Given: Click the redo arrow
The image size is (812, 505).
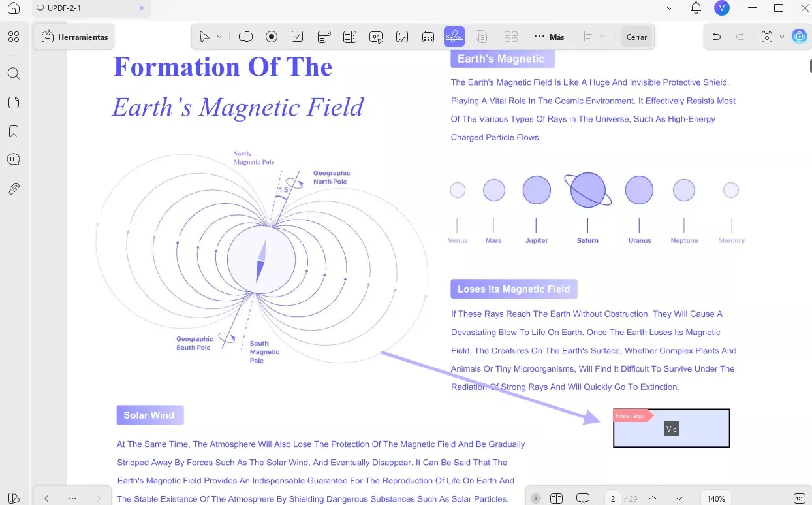Looking at the screenshot, I should coord(740,37).
